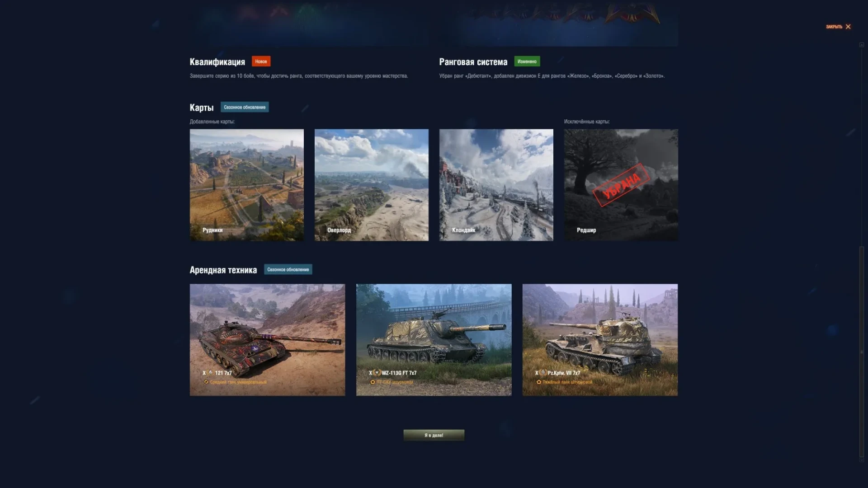The height and width of the screenshot is (488, 868).
Task: Click the universal role icon under 121 7x7
Action: [x=207, y=382]
